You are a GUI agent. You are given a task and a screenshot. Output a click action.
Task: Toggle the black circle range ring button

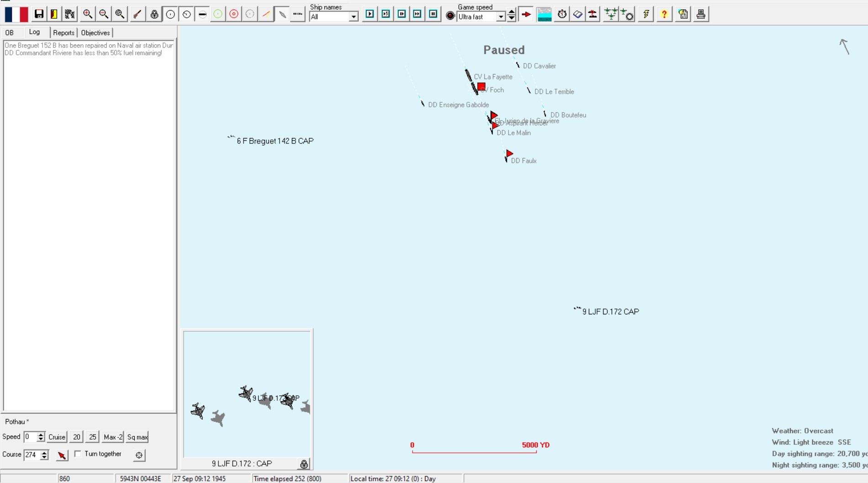[x=170, y=15]
